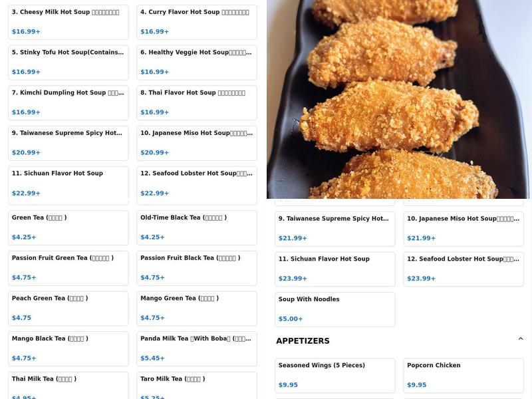The image size is (532, 399).
Task: Click the $4.75 price on Mango Green Tea
Action: coord(152,318)
